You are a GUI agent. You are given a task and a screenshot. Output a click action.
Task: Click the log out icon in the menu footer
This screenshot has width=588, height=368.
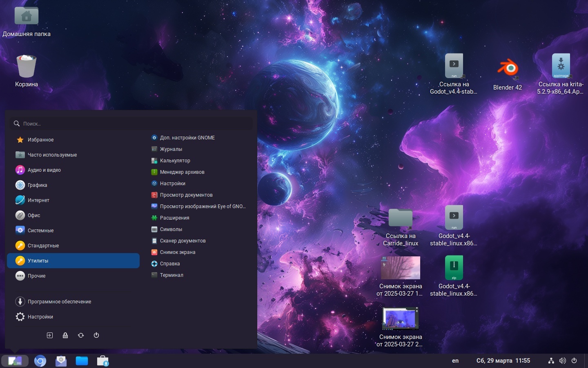tap(50, 335)
